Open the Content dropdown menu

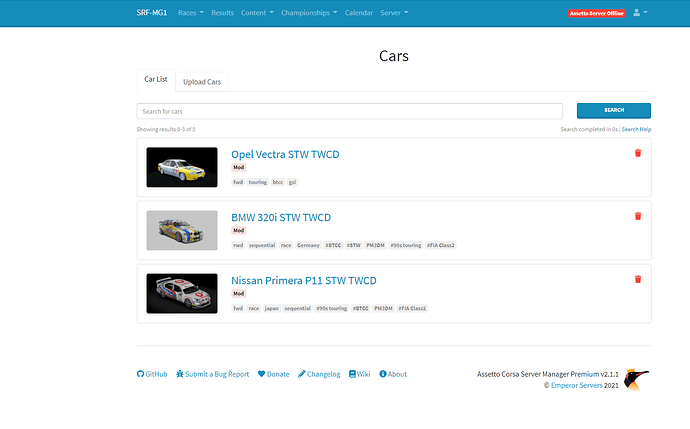tap(257, 13)
